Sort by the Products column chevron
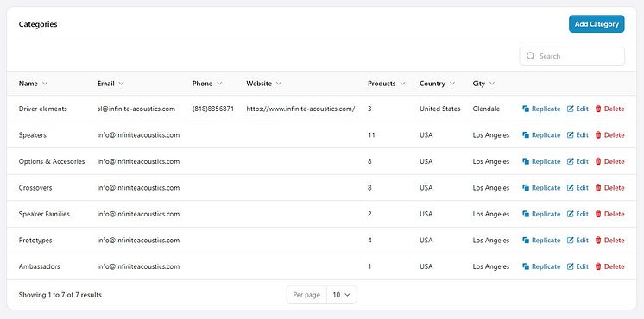The image size is (644, 319). click(402, 84)
